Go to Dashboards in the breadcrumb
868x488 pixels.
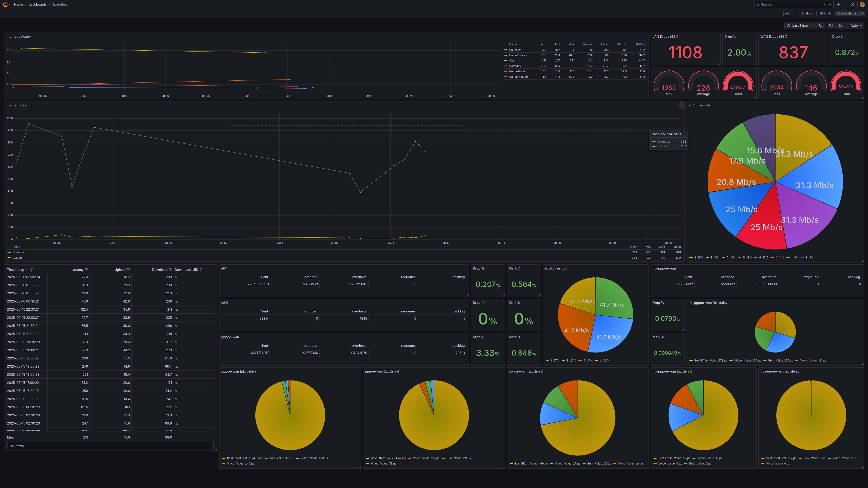pos(37,4)
